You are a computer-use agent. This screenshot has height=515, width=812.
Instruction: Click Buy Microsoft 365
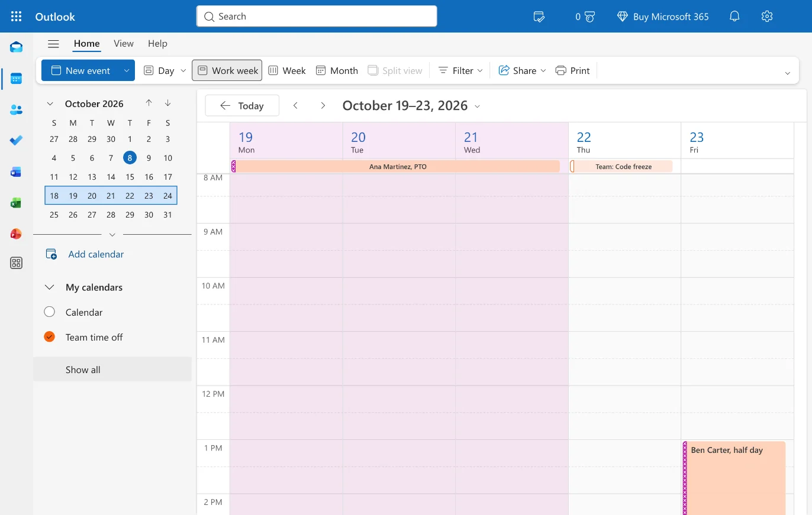[x=662, y=17]
